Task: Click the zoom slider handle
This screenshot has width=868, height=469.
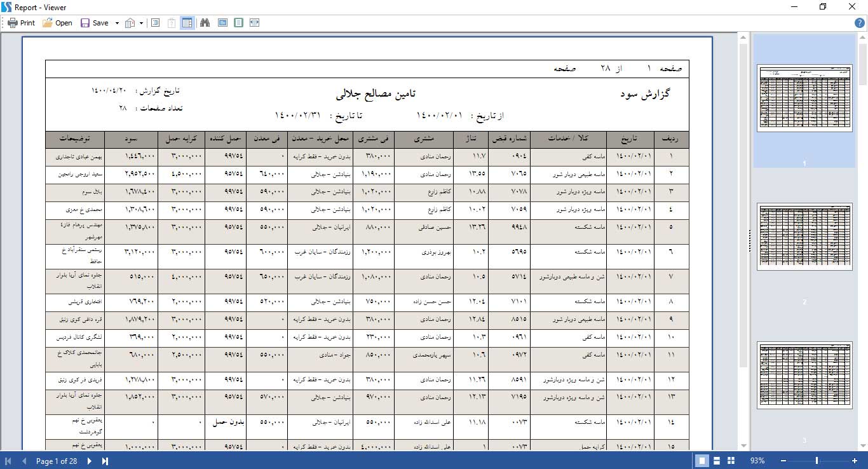Action: (x=817, y=461)
